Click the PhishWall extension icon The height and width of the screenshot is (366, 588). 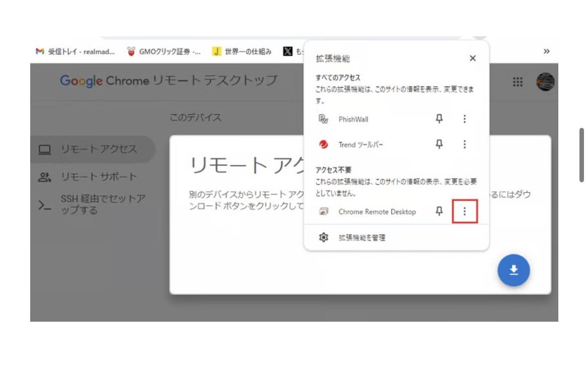(323, 119)
